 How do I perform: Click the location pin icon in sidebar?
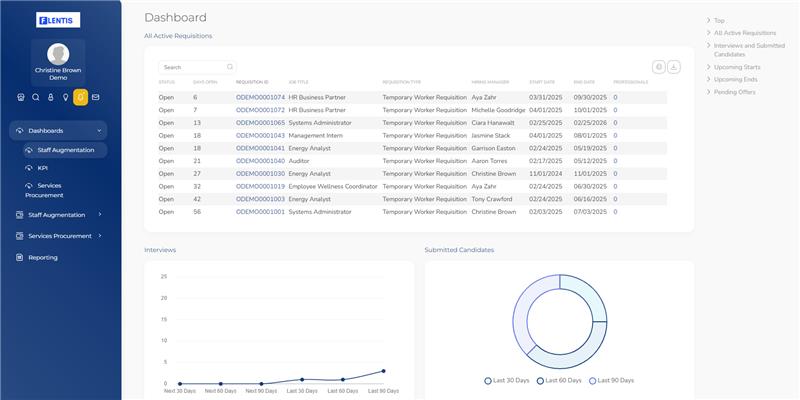coord(66,97)
